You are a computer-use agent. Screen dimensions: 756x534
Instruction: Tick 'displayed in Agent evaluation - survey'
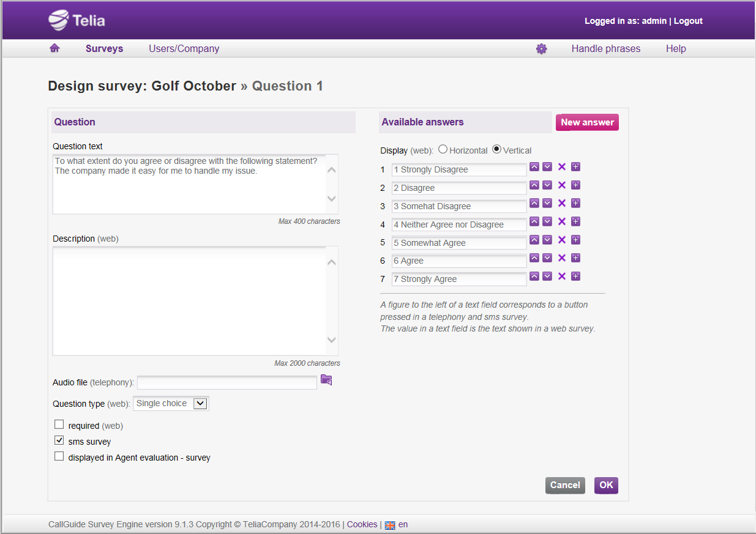pyautogui.click(x=59, y=456)
